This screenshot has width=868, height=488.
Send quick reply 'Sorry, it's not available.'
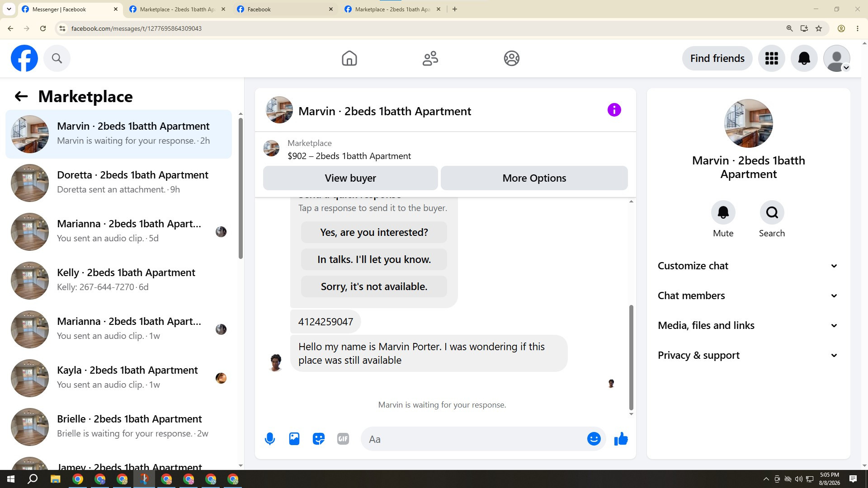click(374, 286)
